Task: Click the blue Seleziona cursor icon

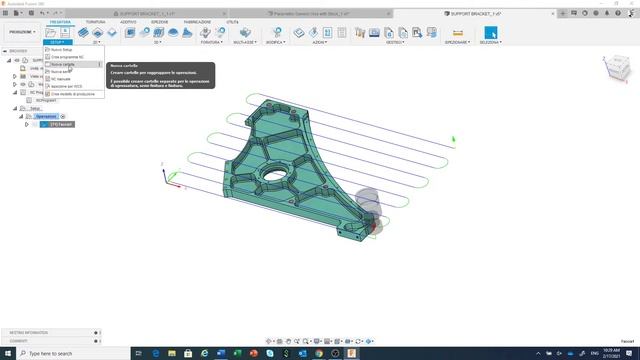Action: click(491, 32)
